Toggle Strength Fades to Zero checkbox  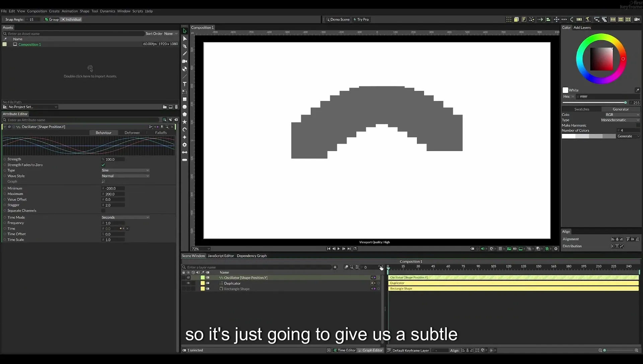pyautogui.click(x=103, y=165)
